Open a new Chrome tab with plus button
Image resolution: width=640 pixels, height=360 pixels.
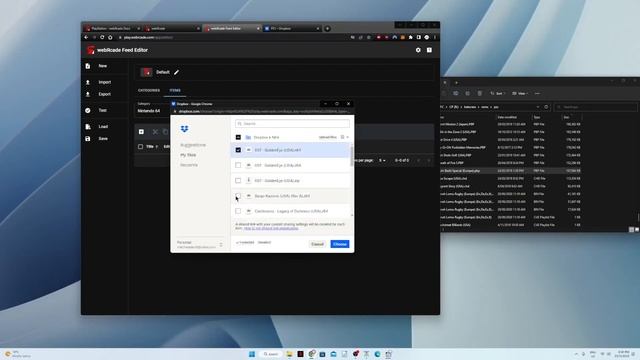(x=327, y=29)
